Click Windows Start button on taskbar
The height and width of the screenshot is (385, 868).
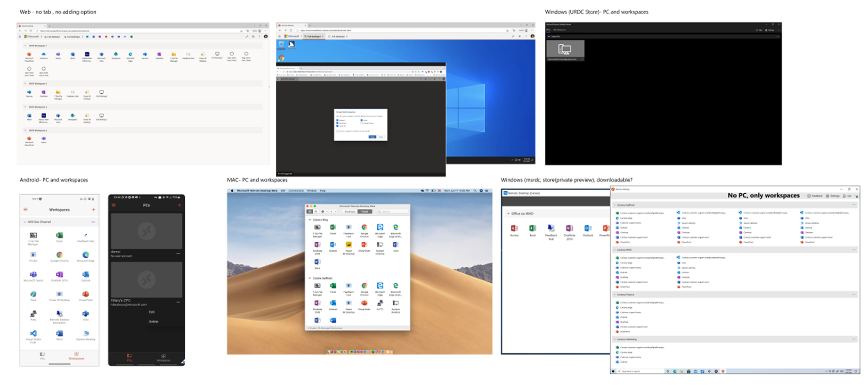pos(614,371)
